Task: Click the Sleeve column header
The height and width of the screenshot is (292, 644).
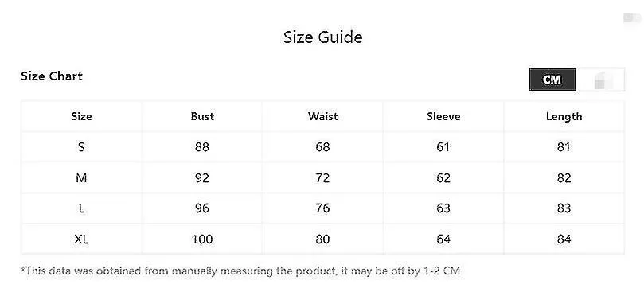Action: [443, 116]
